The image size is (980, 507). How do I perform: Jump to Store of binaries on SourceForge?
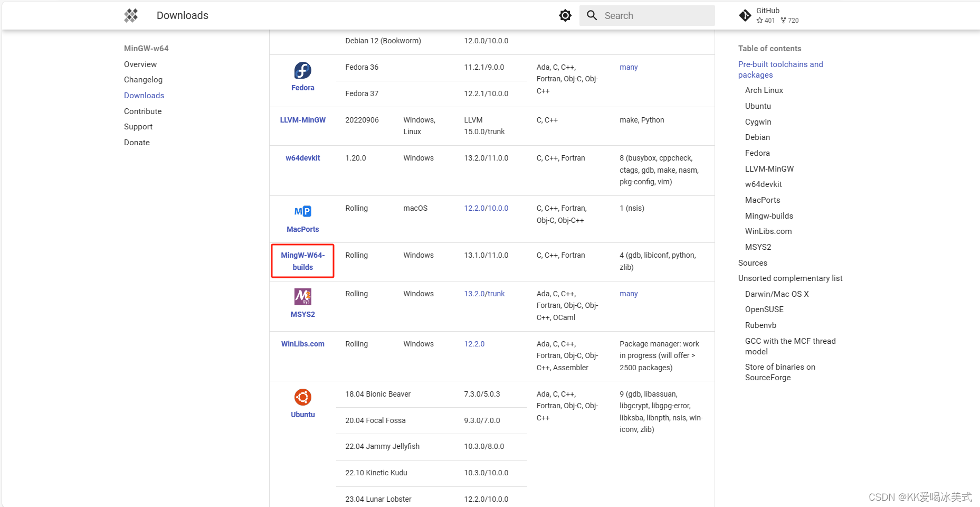click(x=780, y=372)
